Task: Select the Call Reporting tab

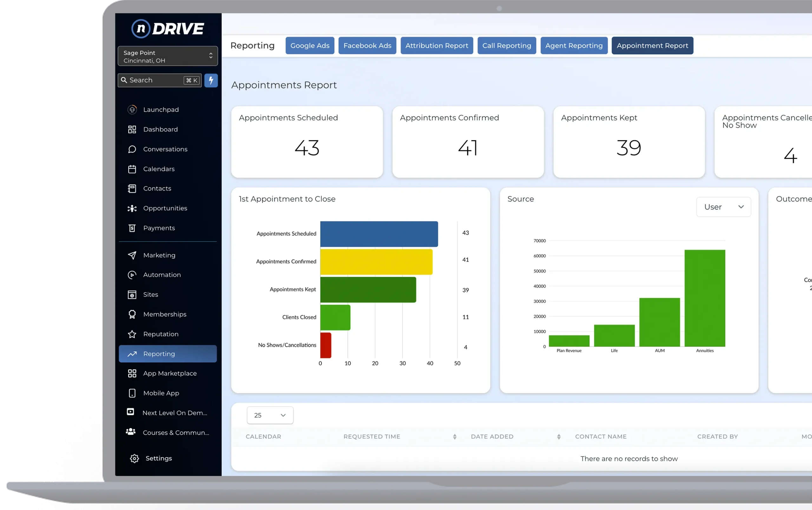Action: tap(507, 45)
